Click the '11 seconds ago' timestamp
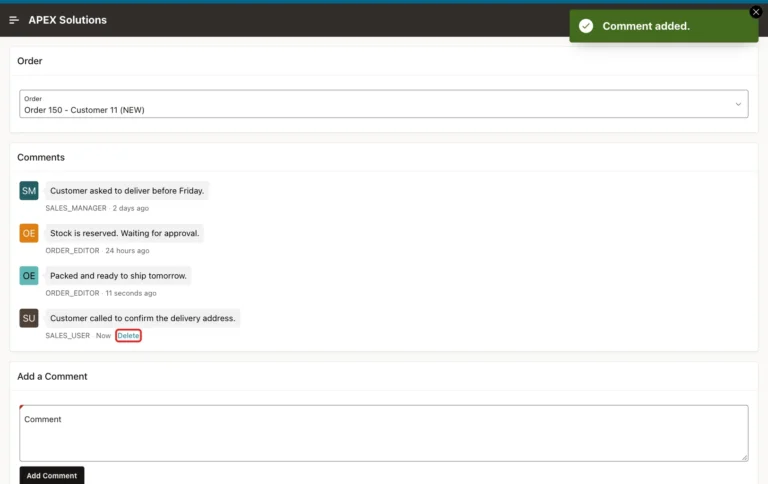Viewport: 768px width, 484px height. click(131, 293)
